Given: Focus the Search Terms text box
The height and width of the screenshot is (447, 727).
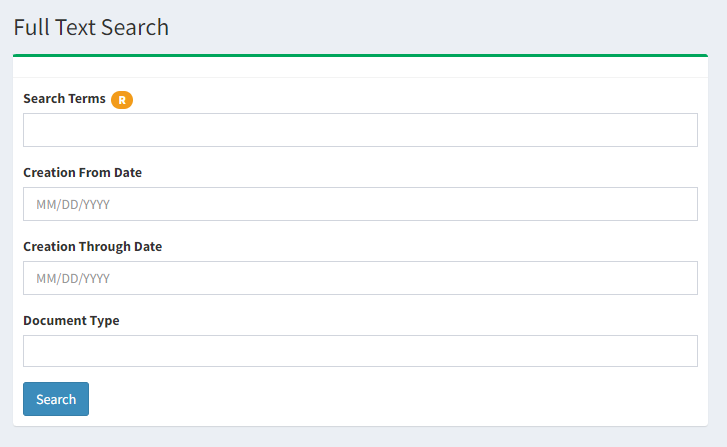Looking at the screenshot, I should click(360, 130).
